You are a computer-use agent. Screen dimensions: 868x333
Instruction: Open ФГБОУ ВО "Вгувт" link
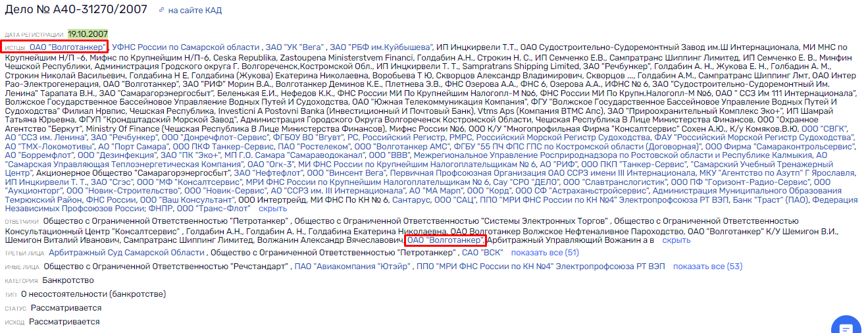308,138
